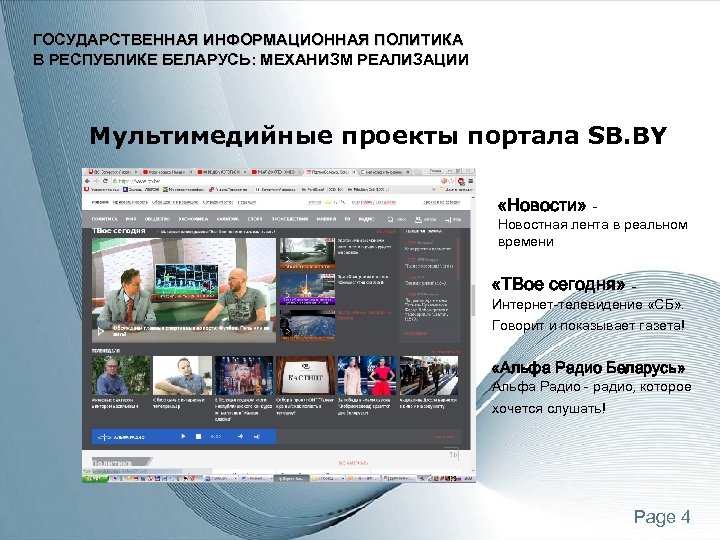The image size is (720, 540).
Task: Stop Alfa Radio with the square button
Action: (198, 436)
